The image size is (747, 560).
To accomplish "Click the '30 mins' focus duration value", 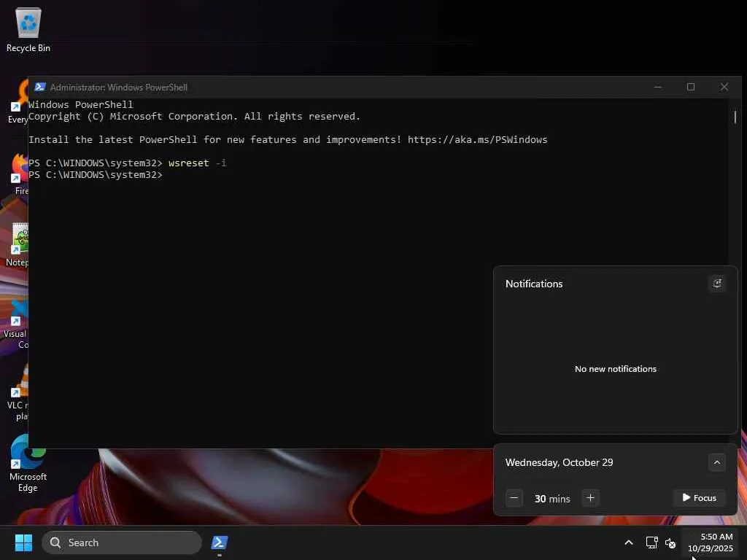I will [552, 499].
